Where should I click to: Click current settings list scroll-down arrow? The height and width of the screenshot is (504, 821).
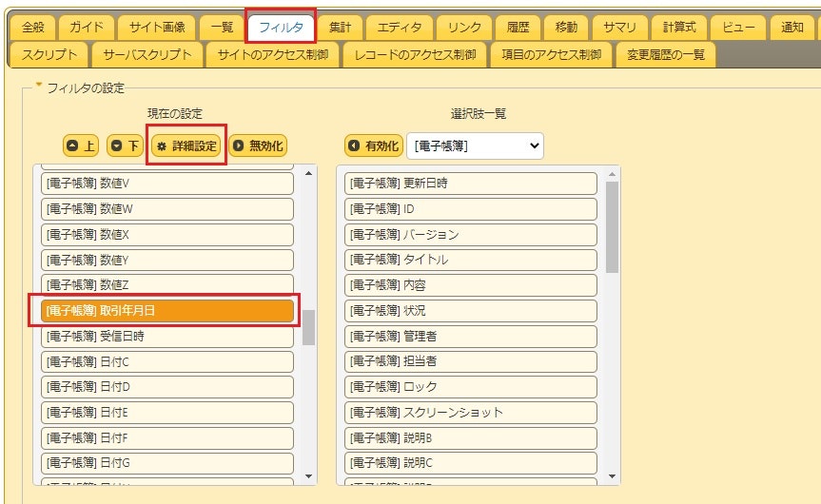pos(309,476)
